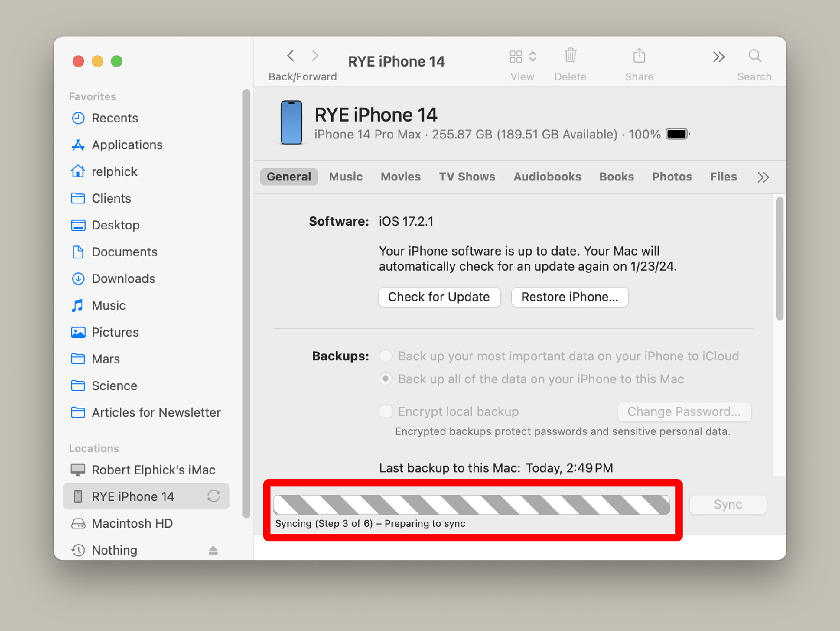This screenshot has height=631, width=840.
Task: Click the syncing progress bar
Action: pyautogui.click(x=472, y=505)
